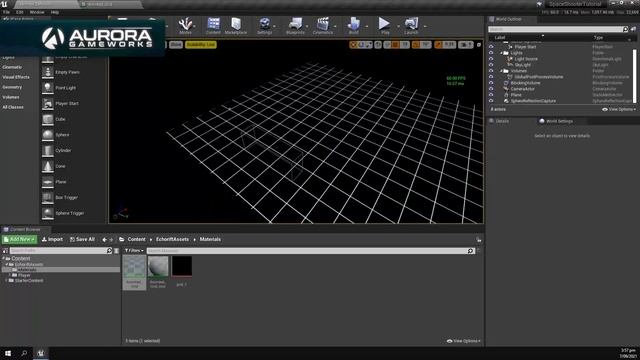Expand the Player folder in the tree

click(9, 276)
